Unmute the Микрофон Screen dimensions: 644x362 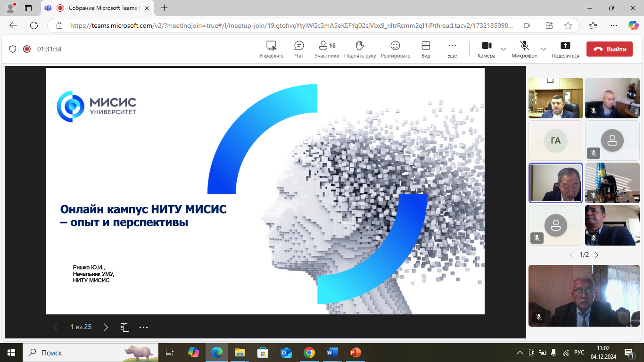[x=524, y=49]
